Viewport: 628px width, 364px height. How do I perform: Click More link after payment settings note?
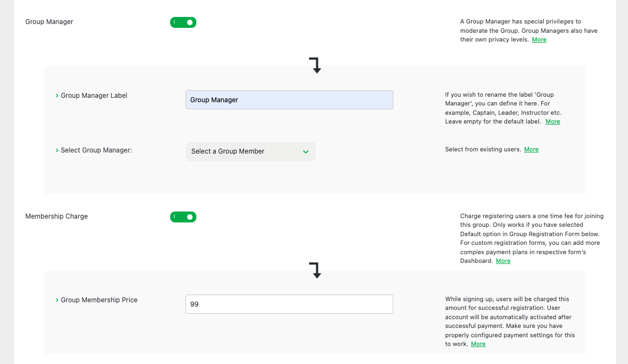[x=478, y=344]
